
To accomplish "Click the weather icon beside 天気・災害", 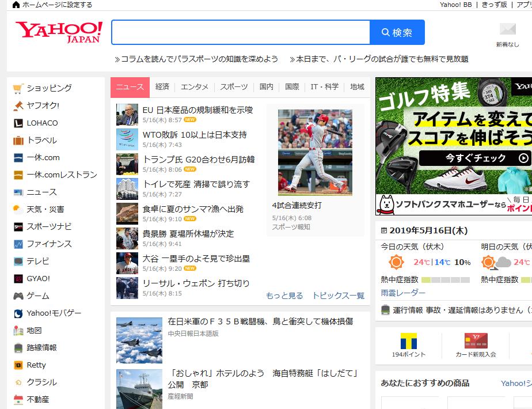I will point(18,210).
